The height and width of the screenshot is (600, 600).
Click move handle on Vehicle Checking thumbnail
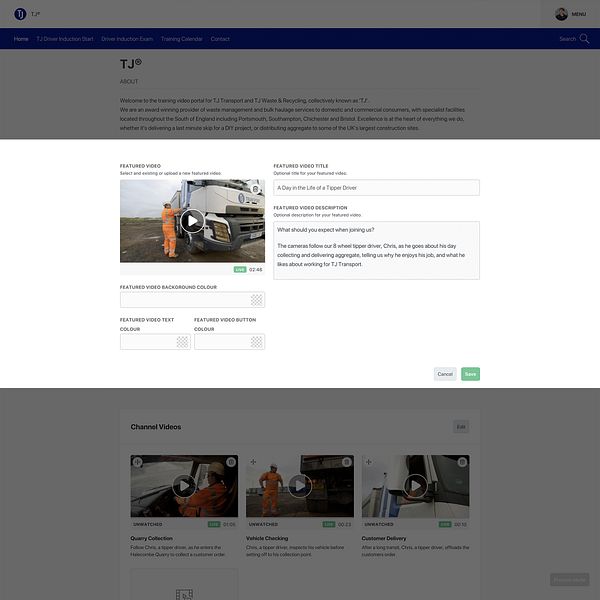click(253, 462)
